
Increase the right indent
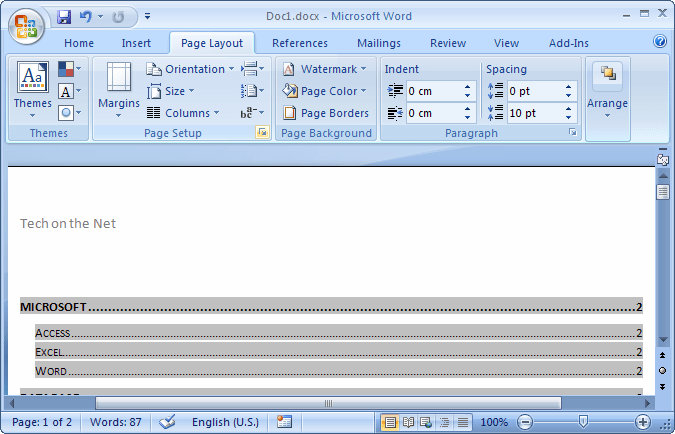click(x=468, y=108)
